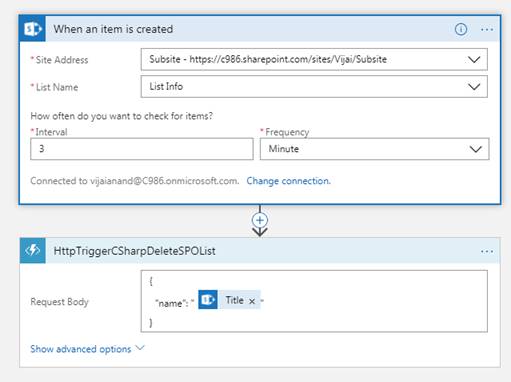The width and height of the screenshot is (511, 382).
Task: Collapse the 'When an item is created' header
Action: click(x=113, y=29)
